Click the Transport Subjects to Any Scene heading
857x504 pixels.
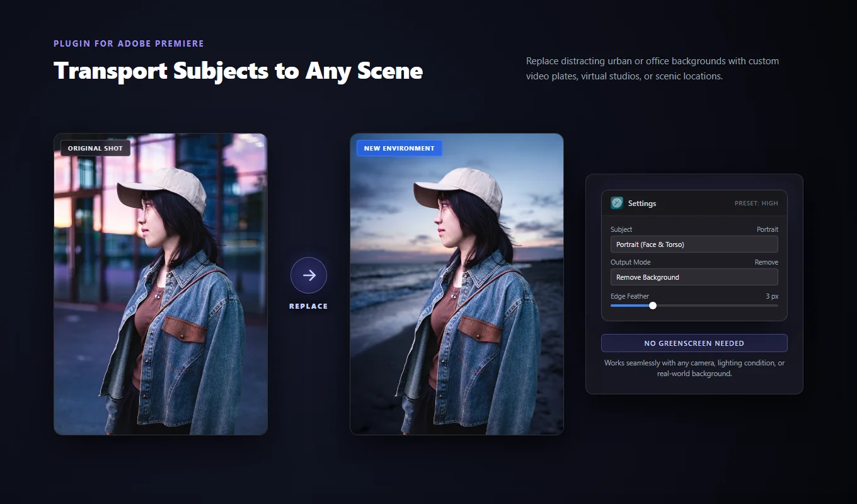tap(238, 71)
